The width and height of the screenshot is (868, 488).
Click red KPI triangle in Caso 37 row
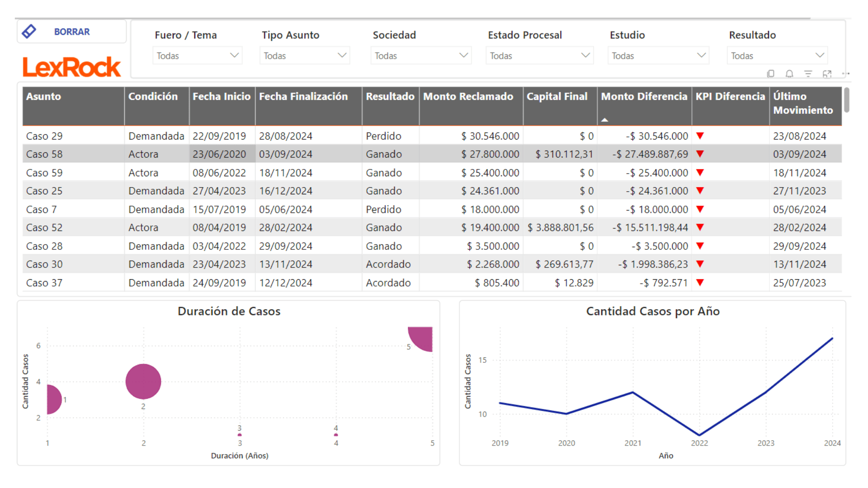(700, 283)
